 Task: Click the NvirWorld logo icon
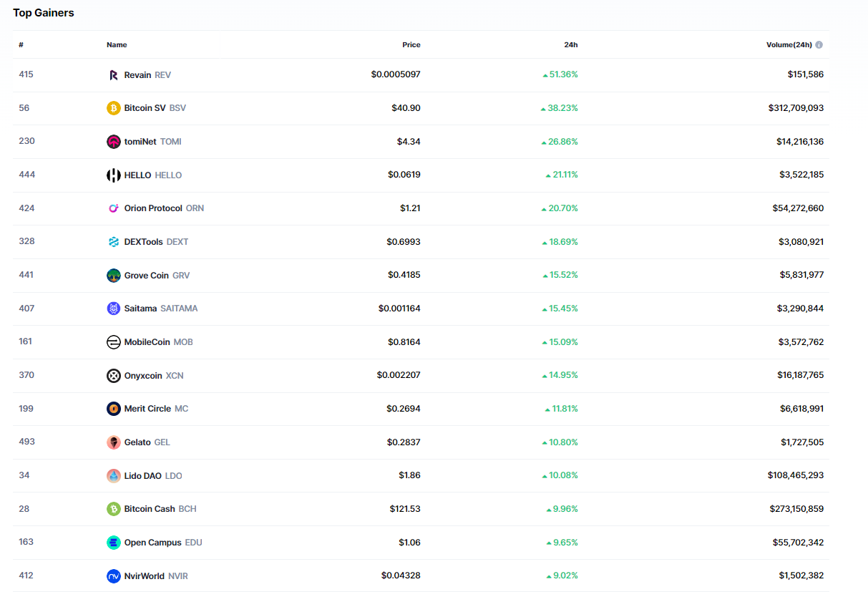point(113,576)
